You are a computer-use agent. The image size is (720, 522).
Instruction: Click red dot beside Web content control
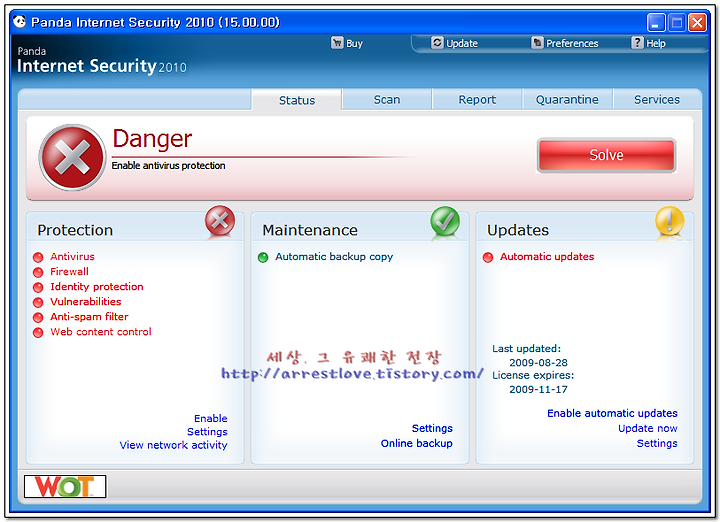[x=38, y=332]
